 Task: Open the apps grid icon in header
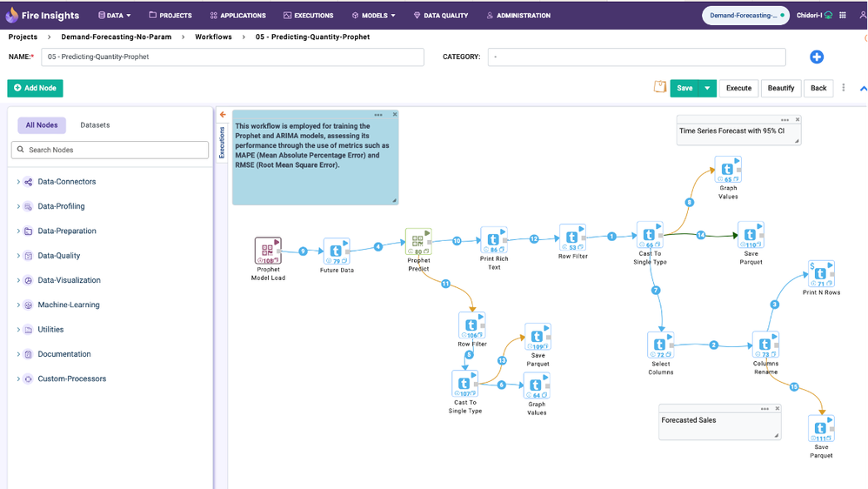point(842,16)
